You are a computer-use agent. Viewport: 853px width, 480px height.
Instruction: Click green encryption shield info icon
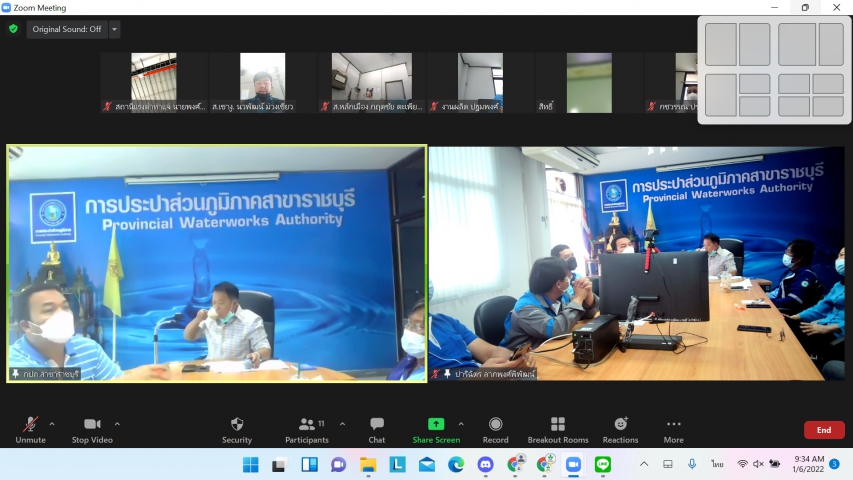[13, 29]
